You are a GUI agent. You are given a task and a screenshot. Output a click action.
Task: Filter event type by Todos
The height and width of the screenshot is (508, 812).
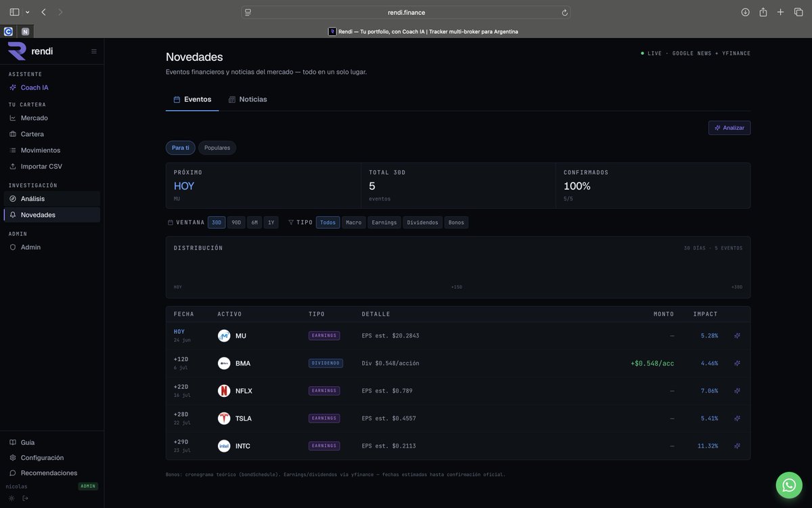click(328, 222)
